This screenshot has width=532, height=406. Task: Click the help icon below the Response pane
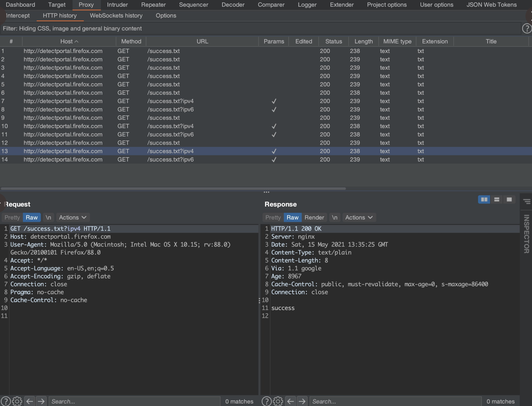267,401
